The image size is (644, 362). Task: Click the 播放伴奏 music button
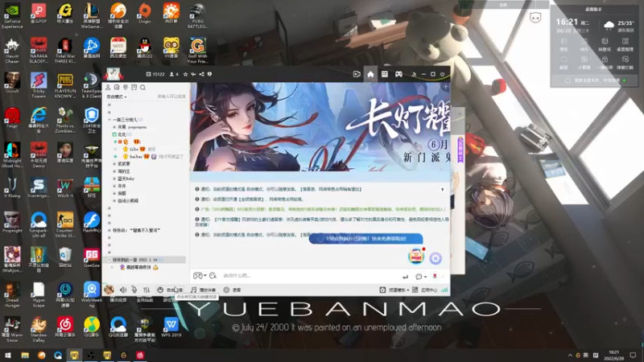pos(204,290)
